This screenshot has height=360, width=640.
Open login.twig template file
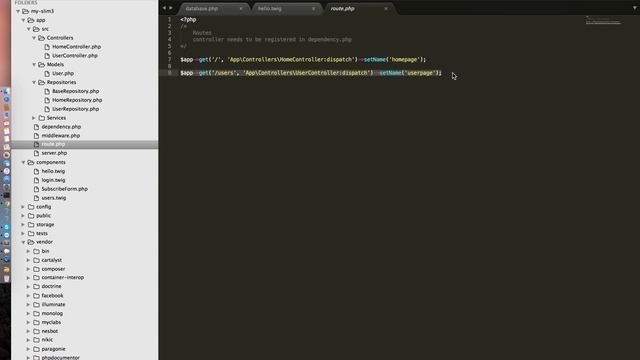click(53, 180)
